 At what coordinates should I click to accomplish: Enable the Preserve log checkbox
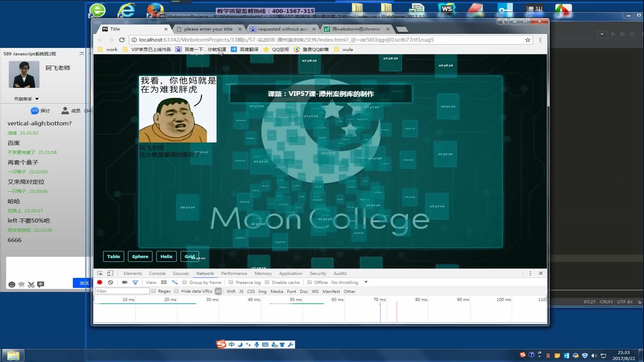point(231,282)
